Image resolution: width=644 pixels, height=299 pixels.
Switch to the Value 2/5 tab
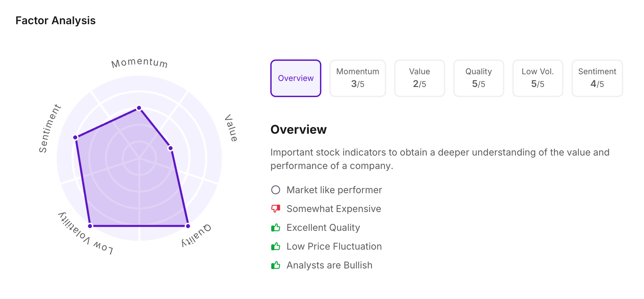[x=419, y=78]
